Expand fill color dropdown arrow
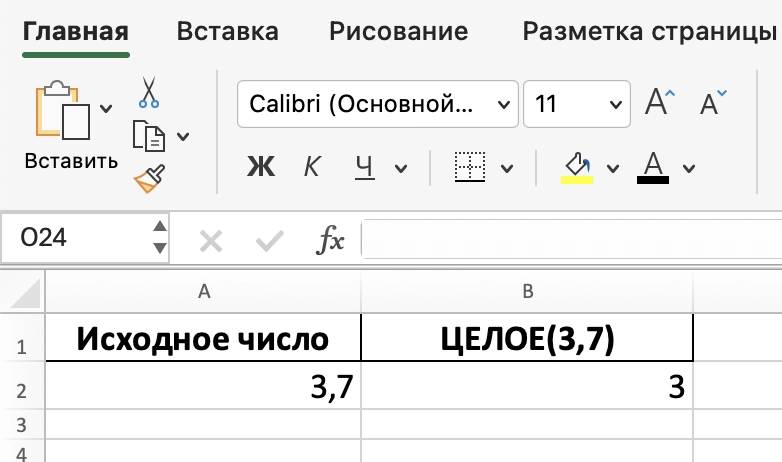 (613, 169)
